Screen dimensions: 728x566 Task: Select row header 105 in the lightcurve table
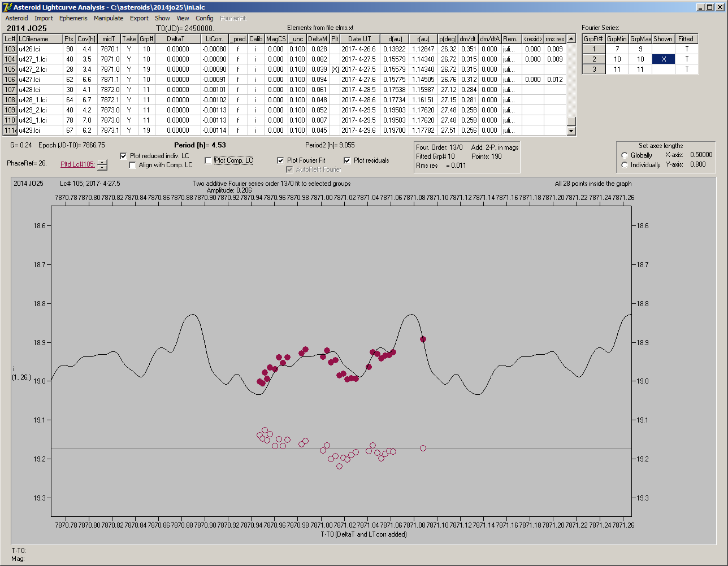click(10, 69)
